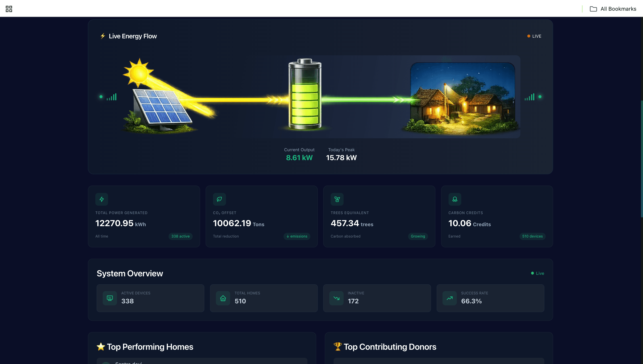The image size is (643, 364).
Task: Select the 10062.19 Tons value
Action: tap(238, 223)
